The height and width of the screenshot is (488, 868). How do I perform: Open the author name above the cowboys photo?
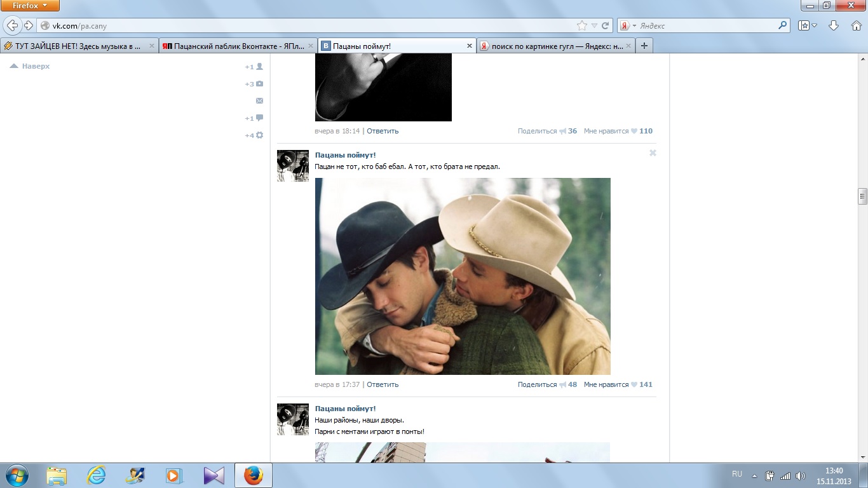(x=346, y=155)
